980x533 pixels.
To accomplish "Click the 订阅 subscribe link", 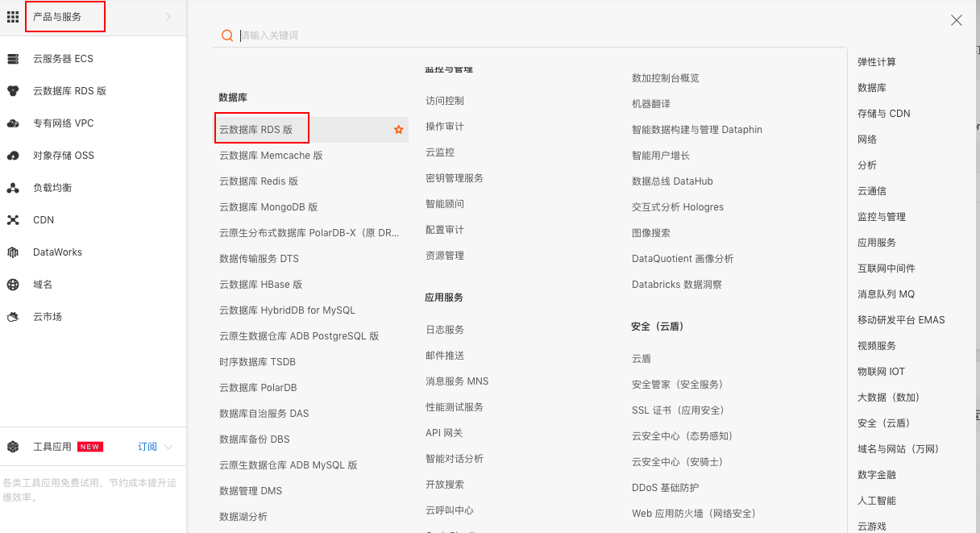I will pos(147,447).
